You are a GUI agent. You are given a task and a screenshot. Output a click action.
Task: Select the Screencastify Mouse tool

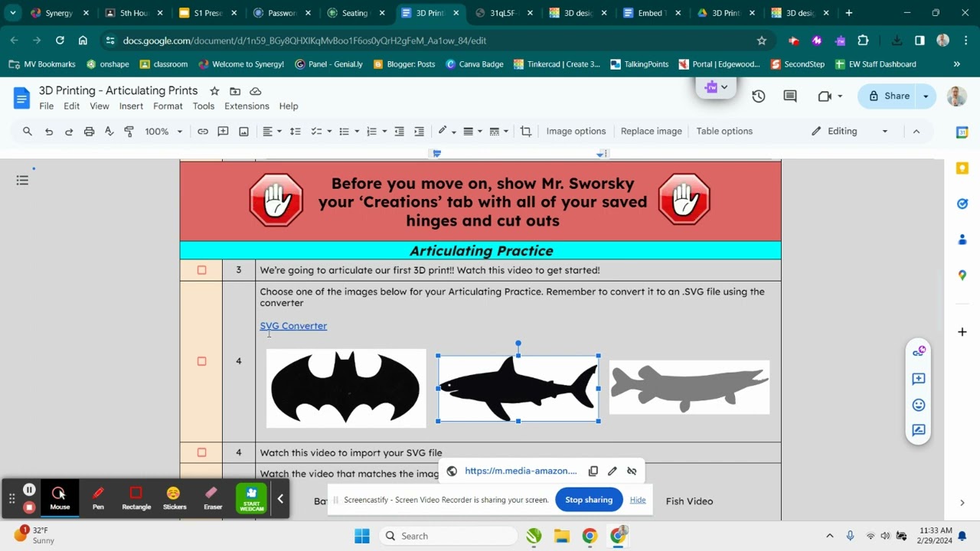coord(60,498)
